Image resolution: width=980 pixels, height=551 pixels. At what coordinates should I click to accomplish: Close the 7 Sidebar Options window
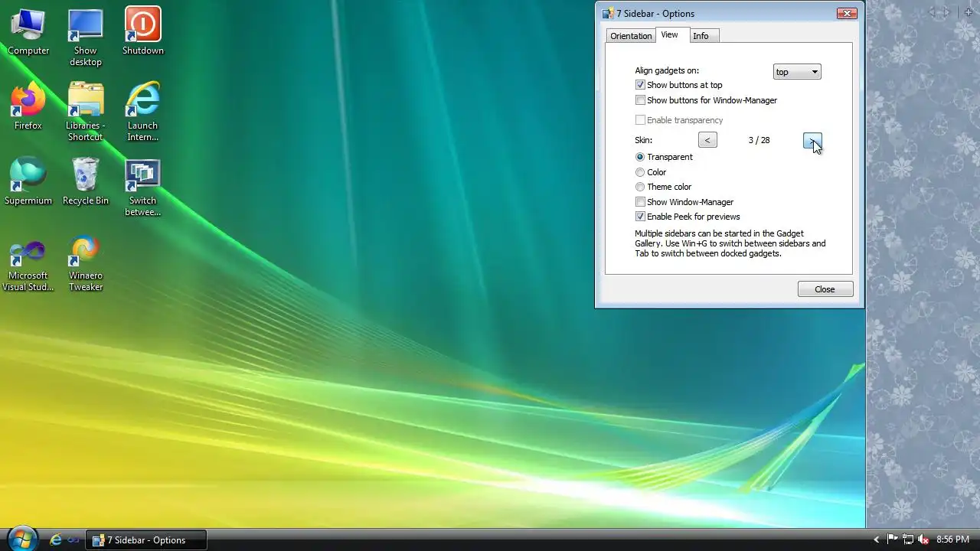(847, 13)
